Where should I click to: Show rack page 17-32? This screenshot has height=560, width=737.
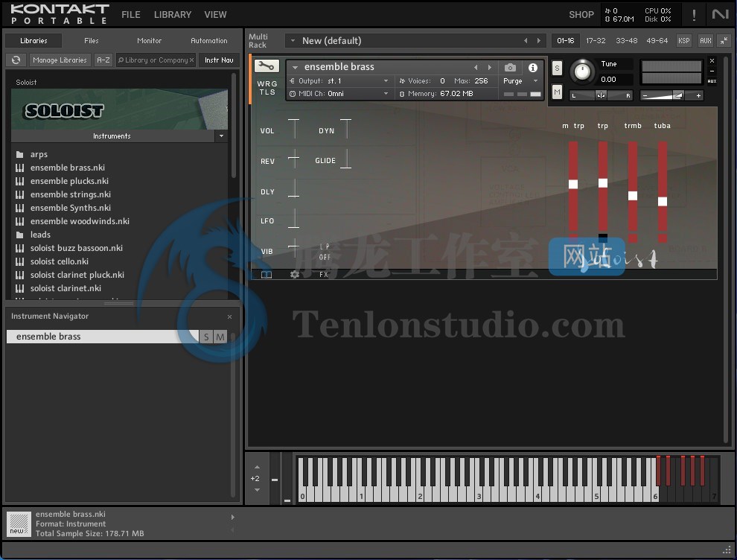596,41
